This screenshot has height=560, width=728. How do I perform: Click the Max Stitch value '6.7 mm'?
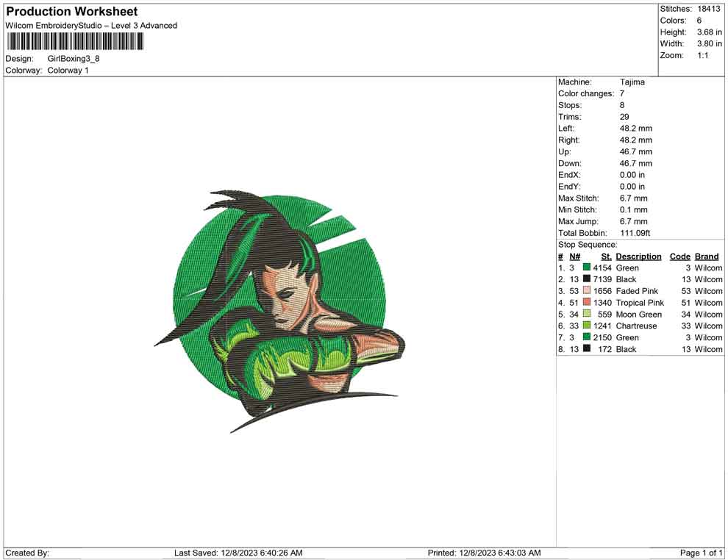(634, 198)
